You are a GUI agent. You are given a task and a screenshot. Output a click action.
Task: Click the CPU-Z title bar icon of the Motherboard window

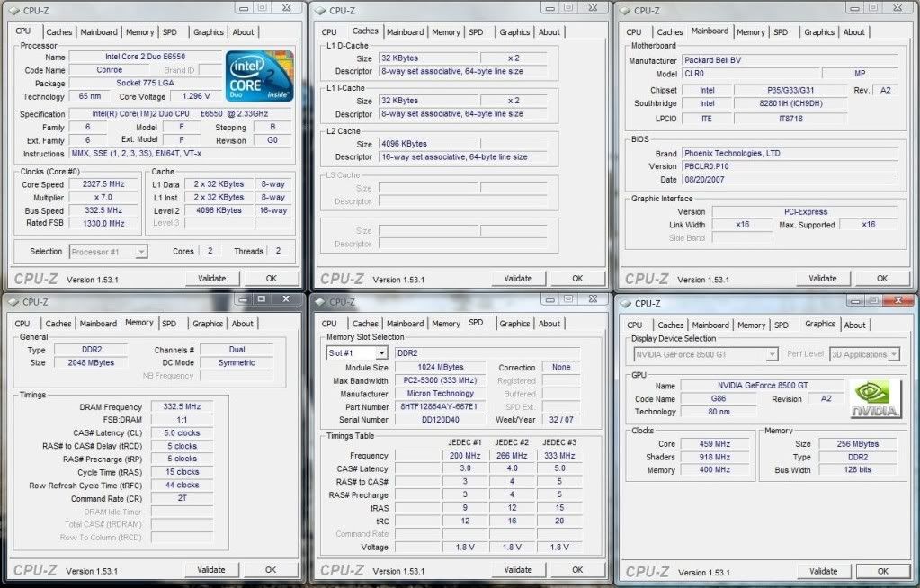coord(625,11)
